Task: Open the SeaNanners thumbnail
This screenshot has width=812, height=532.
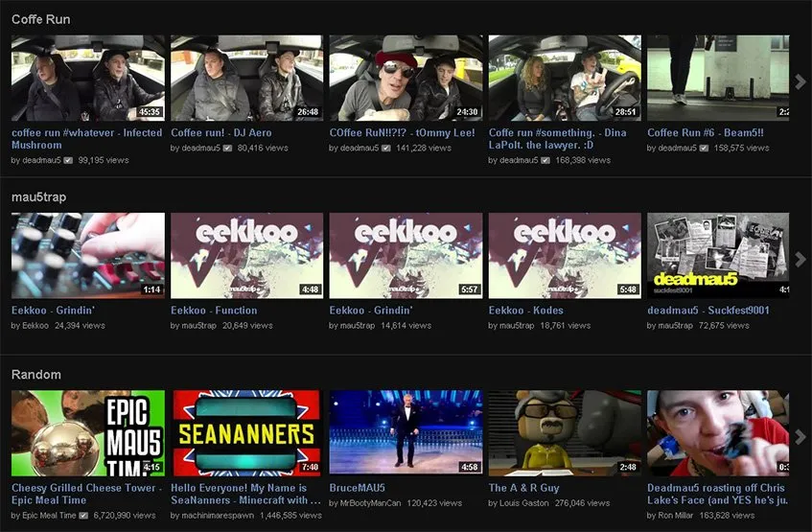Action: (x=247, y=433)
